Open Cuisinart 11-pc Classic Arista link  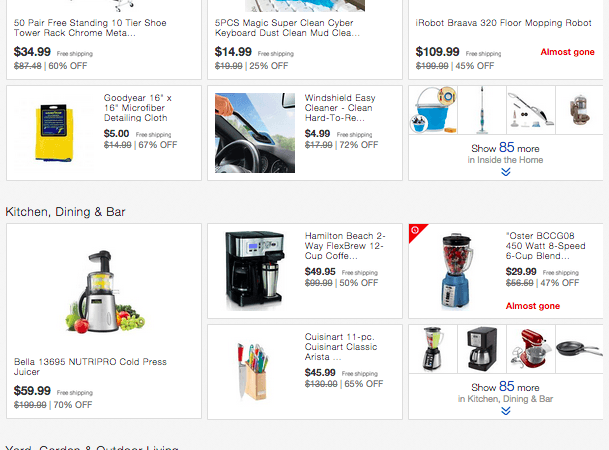point(341,347)
